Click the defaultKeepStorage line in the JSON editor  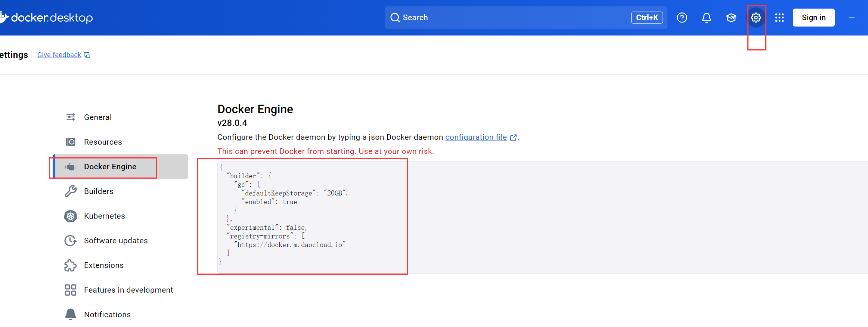pos(295,193)
